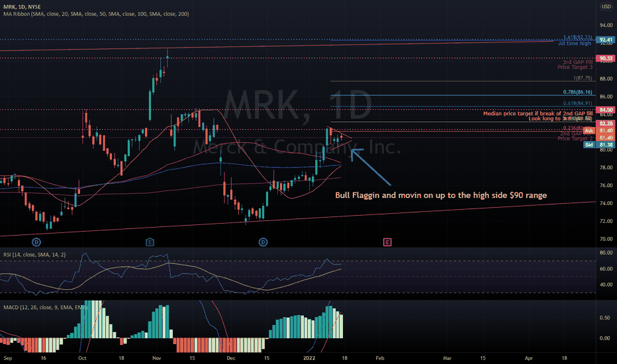Click the RSI 60.00 scale value
The image size is (617, 364).
pos(606,269)
